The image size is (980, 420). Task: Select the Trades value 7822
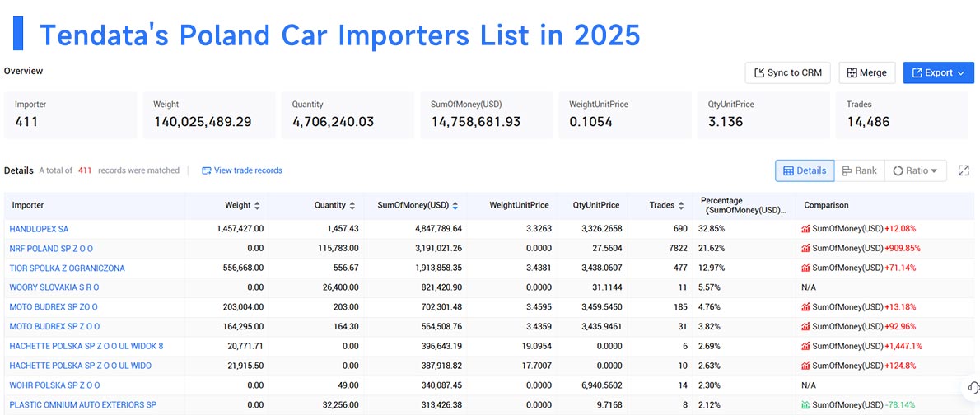pos(677,248)
